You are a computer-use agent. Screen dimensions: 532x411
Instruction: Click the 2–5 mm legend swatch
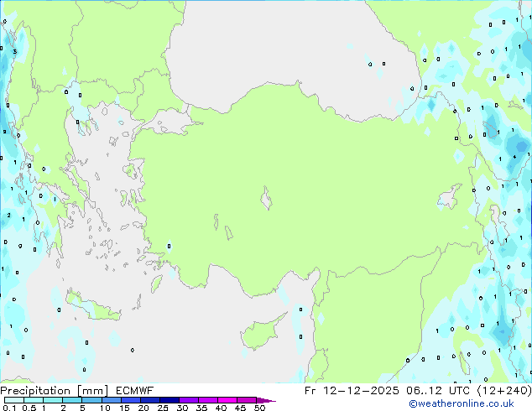pos(72,400)
